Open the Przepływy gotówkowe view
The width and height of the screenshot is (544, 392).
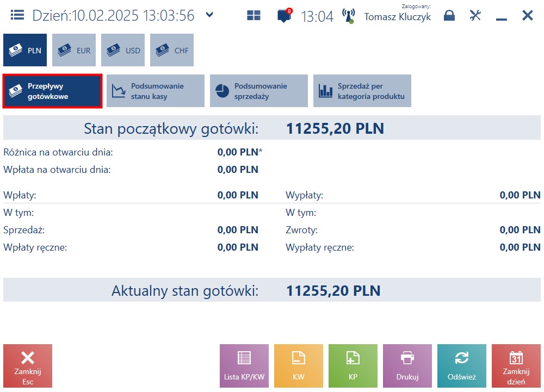click(52, 91)
